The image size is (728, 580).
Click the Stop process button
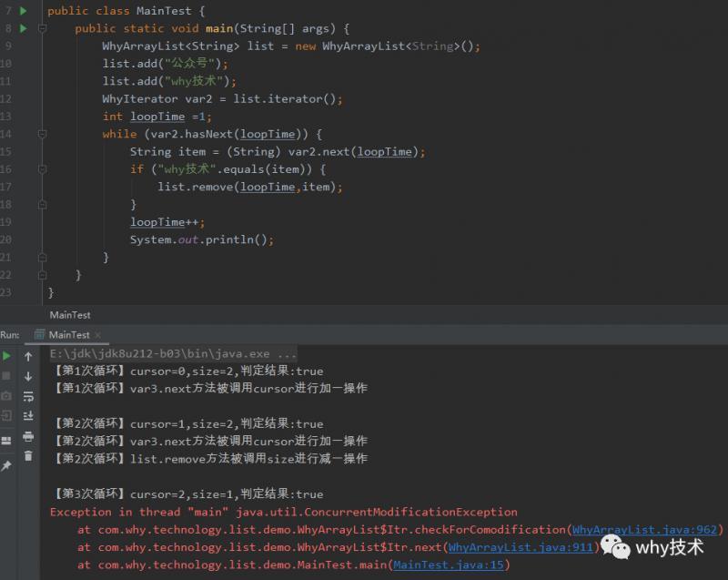tap(7, 375)
